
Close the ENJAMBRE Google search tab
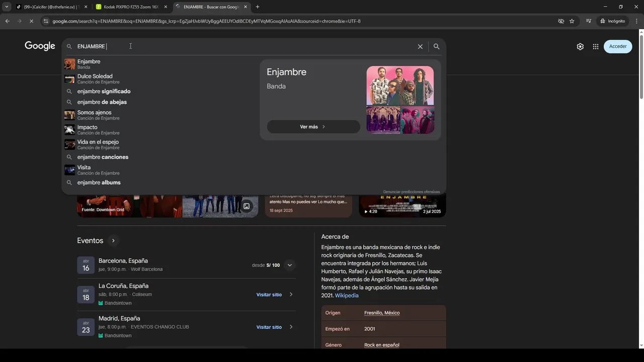coord(246,7)
